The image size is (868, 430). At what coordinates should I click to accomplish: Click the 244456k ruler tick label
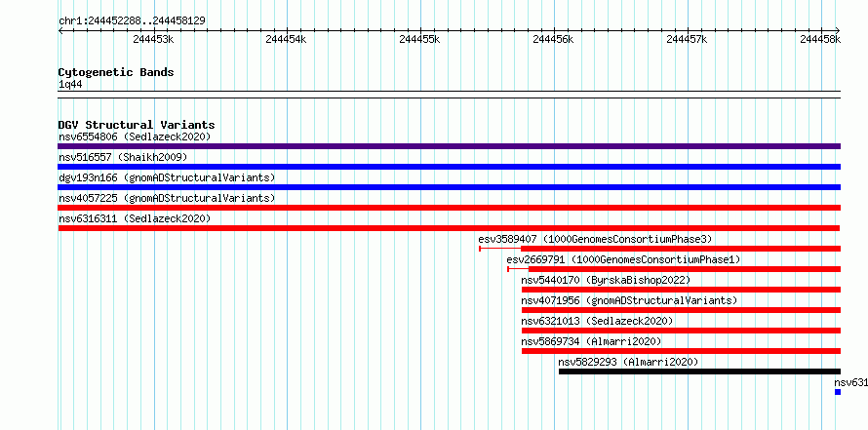[x=553, y=39]
